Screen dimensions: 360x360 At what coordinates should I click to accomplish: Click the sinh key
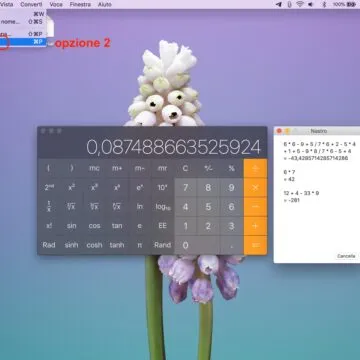[71, 245]
